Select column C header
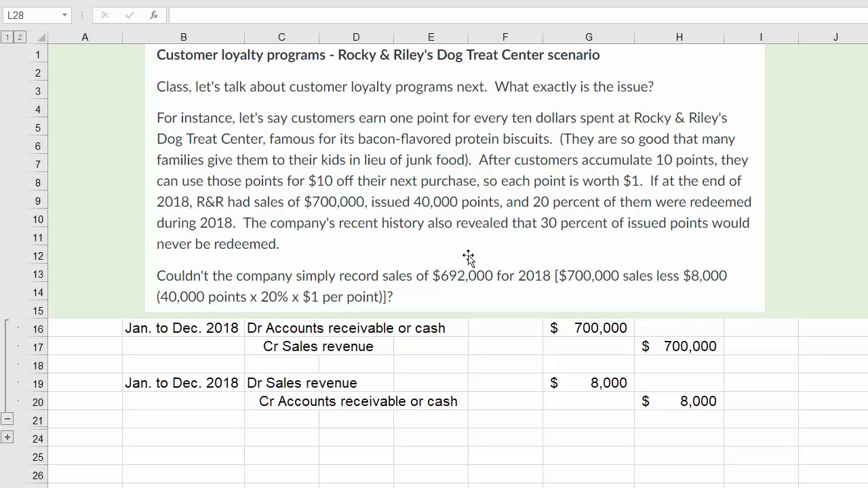The image size is (868, 488). click(281, 37)
